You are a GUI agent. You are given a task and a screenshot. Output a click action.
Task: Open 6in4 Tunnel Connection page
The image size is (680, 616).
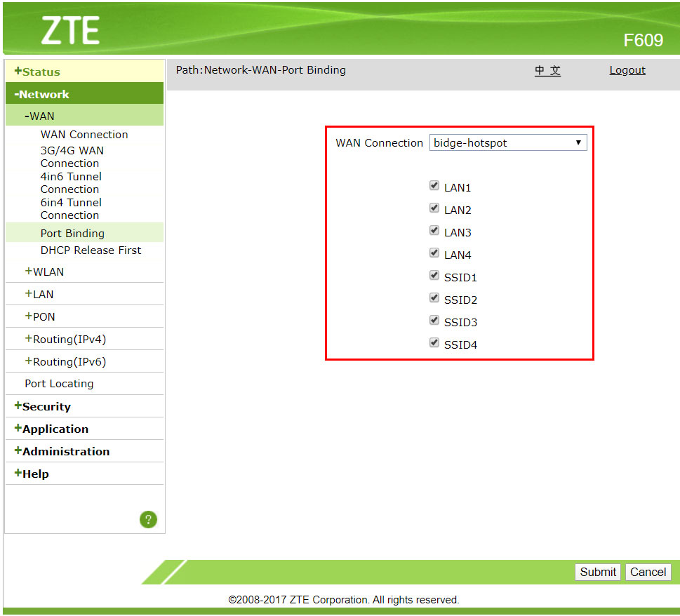[x=71, y=209]
